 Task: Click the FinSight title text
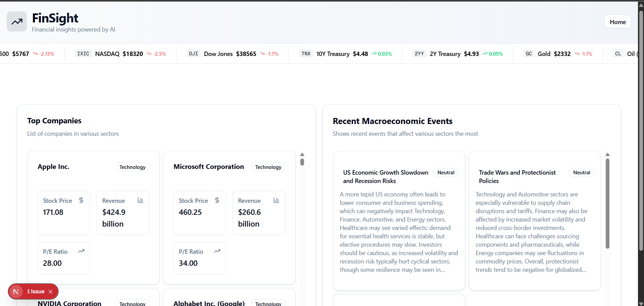tap(55, 18)
